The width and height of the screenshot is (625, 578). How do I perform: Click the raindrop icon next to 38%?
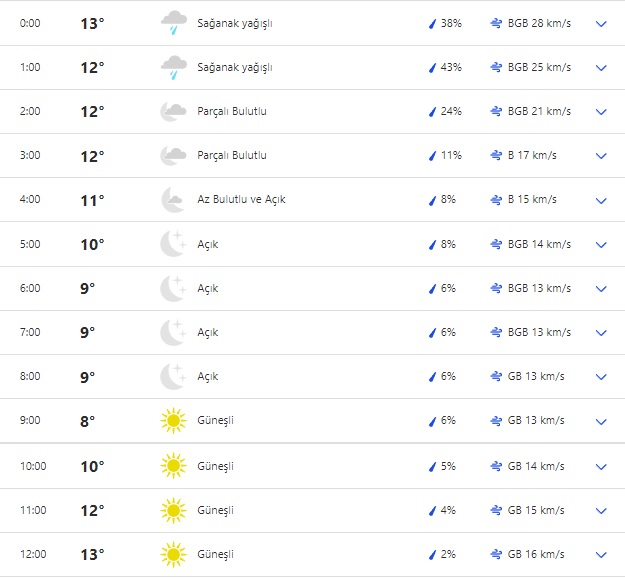432,23
